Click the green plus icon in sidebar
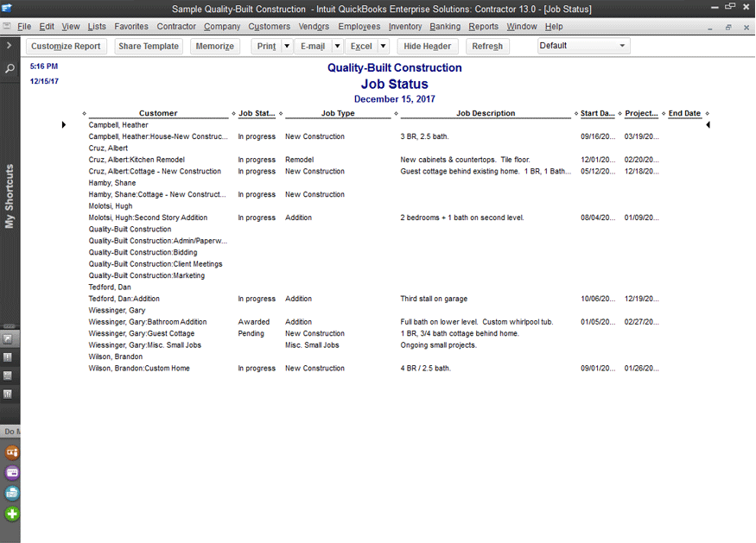Screen dimensions: 756x543 point(12,514)
